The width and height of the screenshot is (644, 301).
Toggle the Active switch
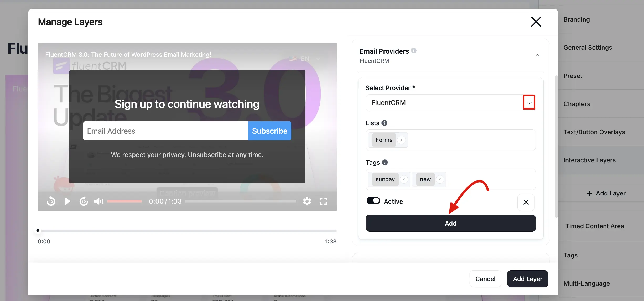pos(373,201)
